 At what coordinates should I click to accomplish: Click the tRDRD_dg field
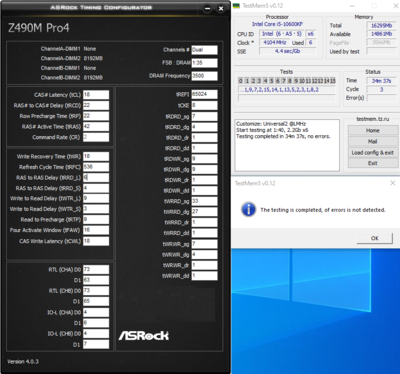(x=205, y=127)
